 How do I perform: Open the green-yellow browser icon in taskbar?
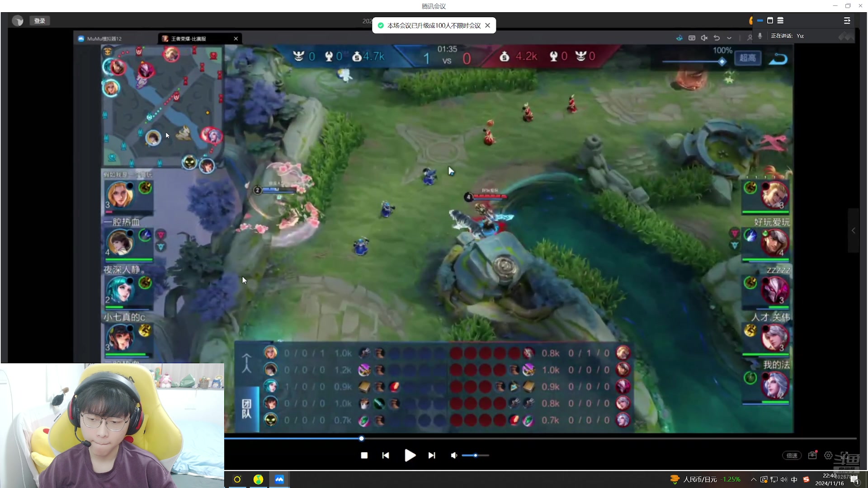(258, 479)
